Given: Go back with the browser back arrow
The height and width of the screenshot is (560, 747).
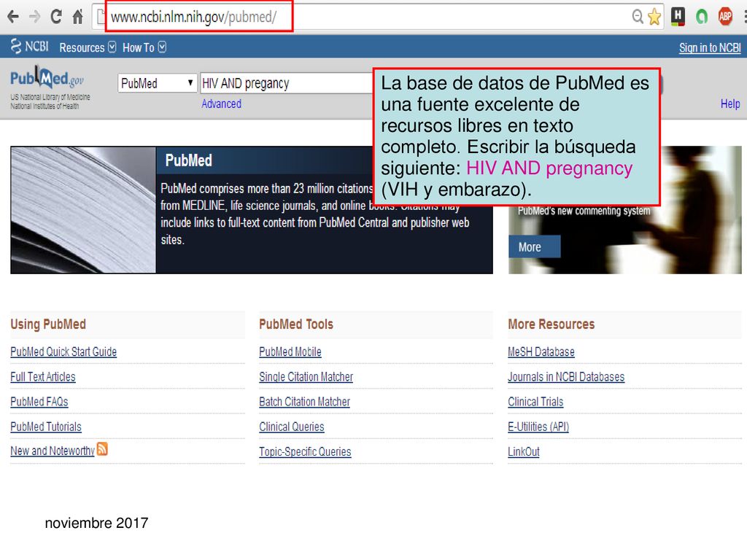Looking at the screenshot, I should click(13, 17).
